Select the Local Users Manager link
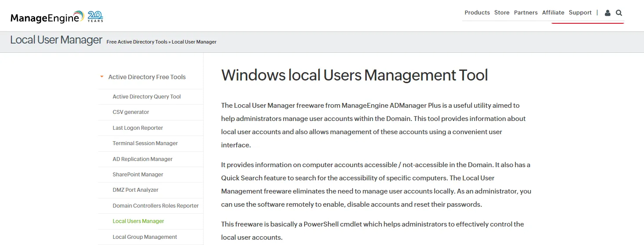The width and height of the screenshot is (644, 245). [138, 221]
